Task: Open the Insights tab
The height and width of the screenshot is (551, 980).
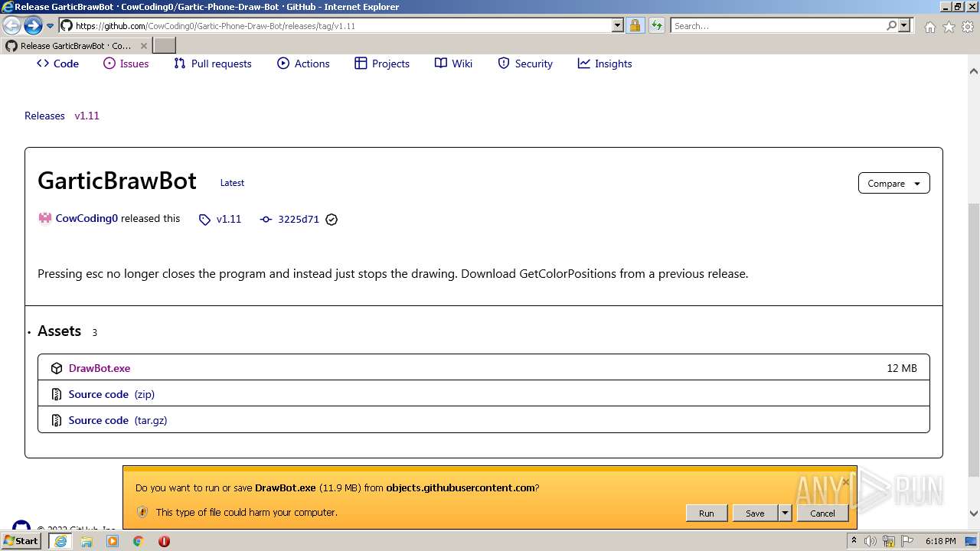Action: pos(605,64)
